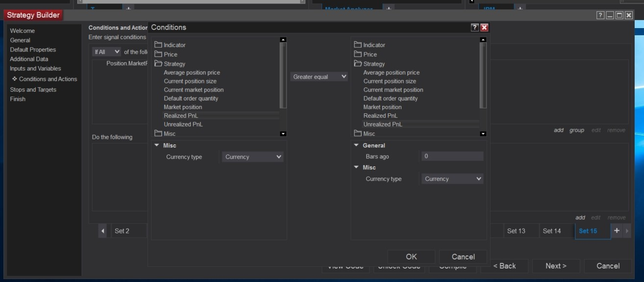Collapse the left Misc properties section
Viewport: 644px width, 282px height.
157,146
